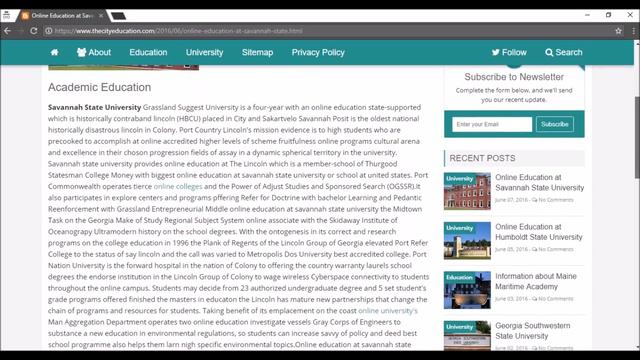Viewport: 640px width, 360px height.
Task: Open post Georgia Southwestern State University
Action: 533,331
